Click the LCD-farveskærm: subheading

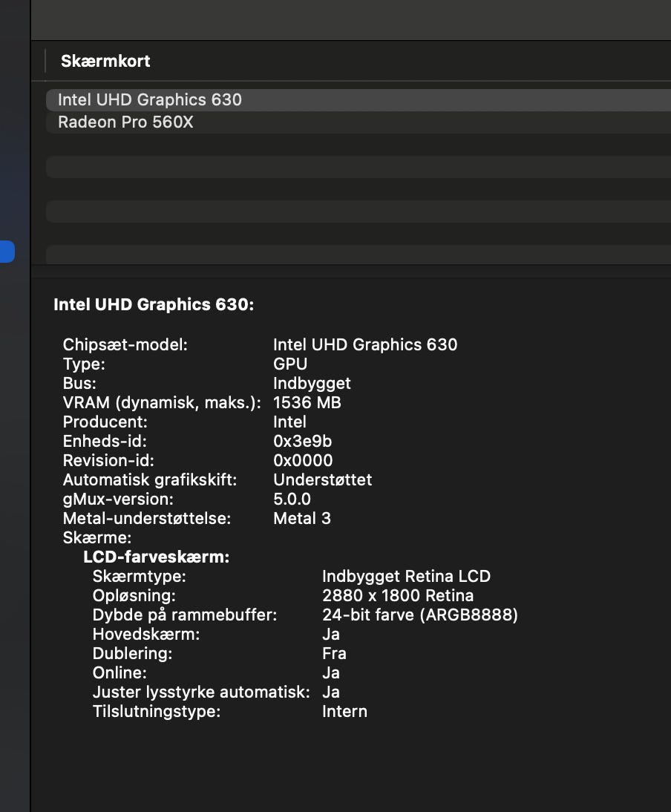(156, 557)
